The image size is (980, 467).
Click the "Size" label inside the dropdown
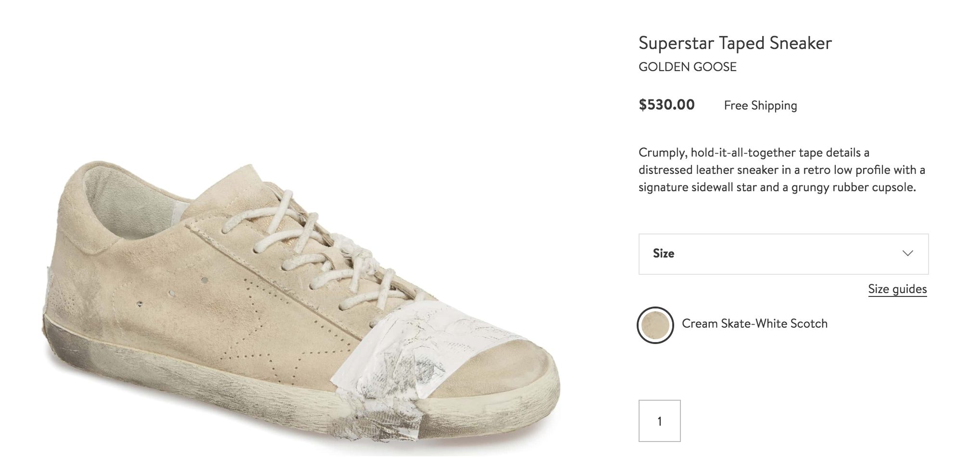coord(663,253)
